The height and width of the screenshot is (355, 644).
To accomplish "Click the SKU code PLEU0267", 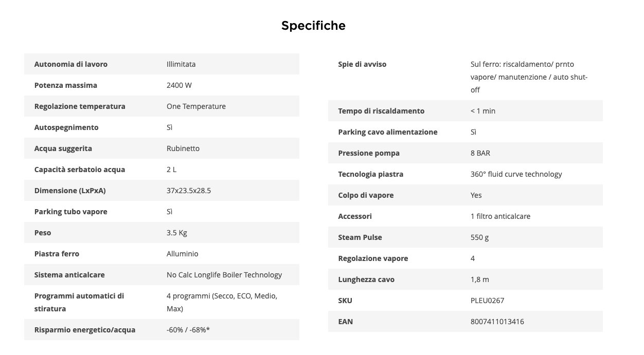I will [x=484, y=301].
